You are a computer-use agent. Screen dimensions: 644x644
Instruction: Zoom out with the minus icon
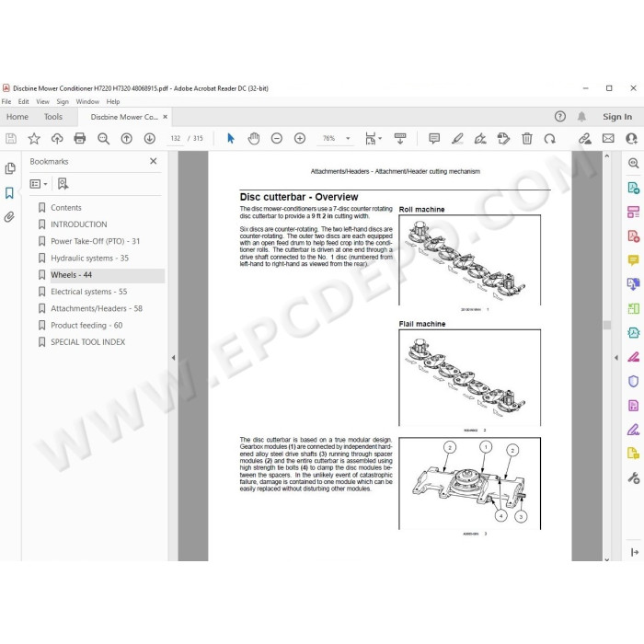(x=277, y=138)
